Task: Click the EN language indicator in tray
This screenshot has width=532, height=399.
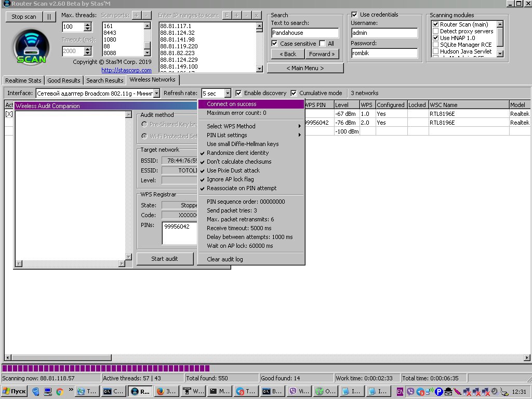Action: (401, 392)
